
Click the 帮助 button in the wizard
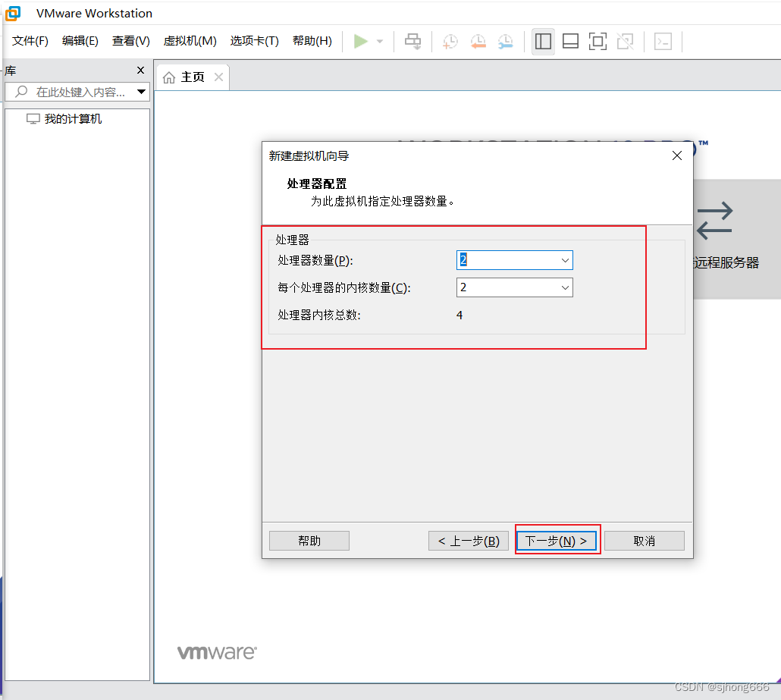click(x=309, y=541)
